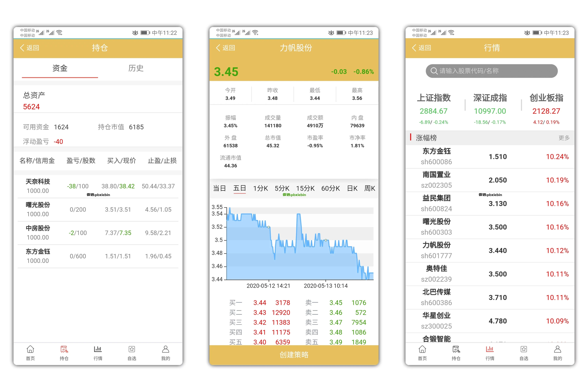The height and width of the screenshot is (392, 588).
Task: Switch to the 历史 tab
Action: point(136,68)
